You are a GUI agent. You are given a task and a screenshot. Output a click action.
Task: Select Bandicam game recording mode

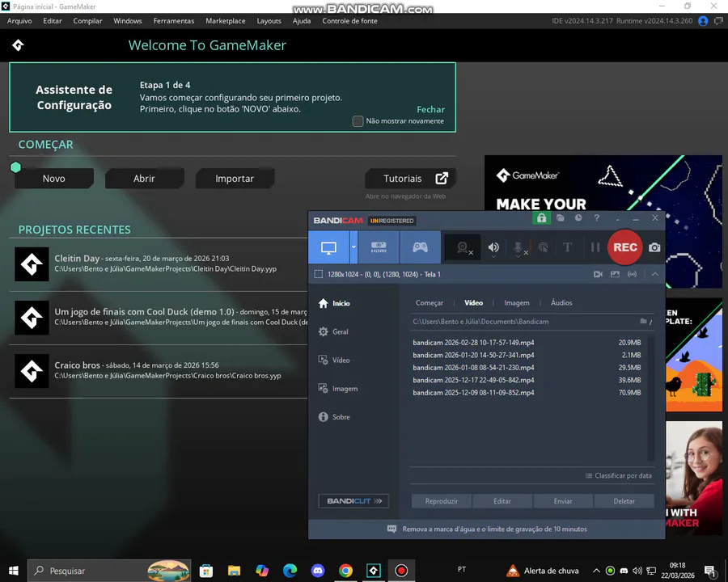pyautogui.click(x=420, y=247)
